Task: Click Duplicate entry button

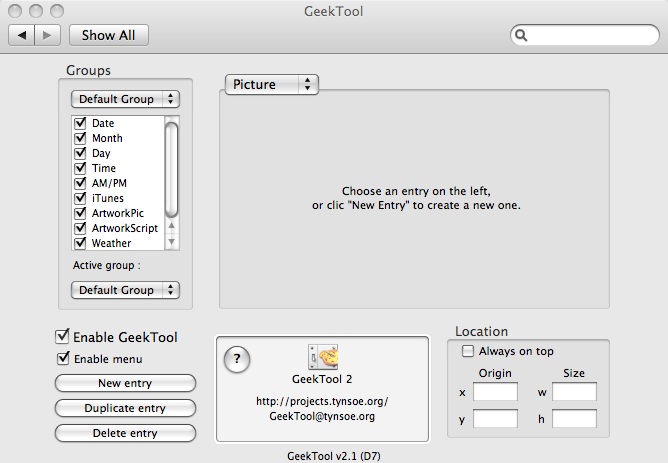Action: 125,408
